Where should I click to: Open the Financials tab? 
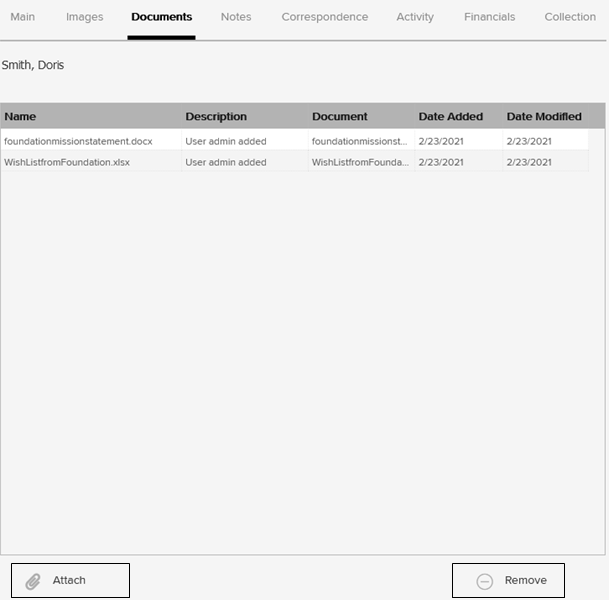pos(489,17)
